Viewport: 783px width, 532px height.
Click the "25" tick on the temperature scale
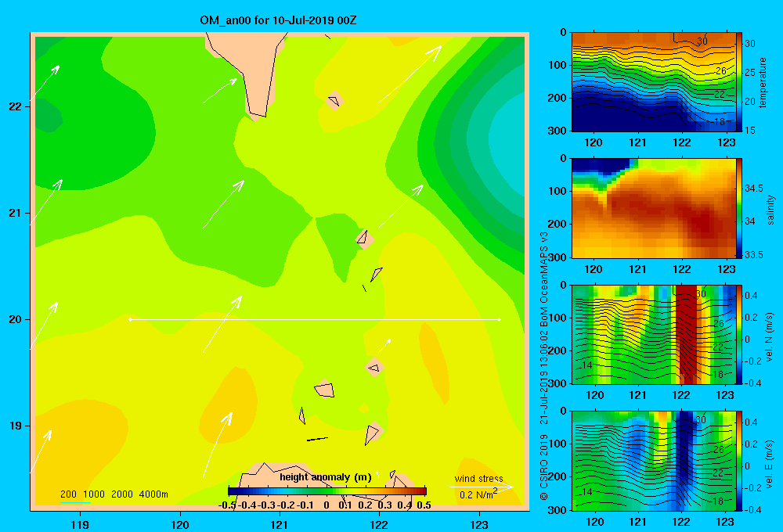pos(750,72)
